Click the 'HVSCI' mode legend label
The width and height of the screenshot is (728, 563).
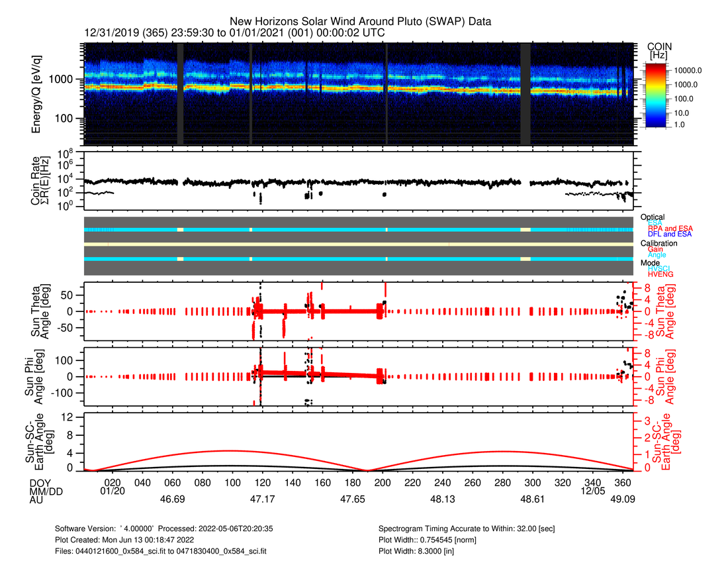662,268
